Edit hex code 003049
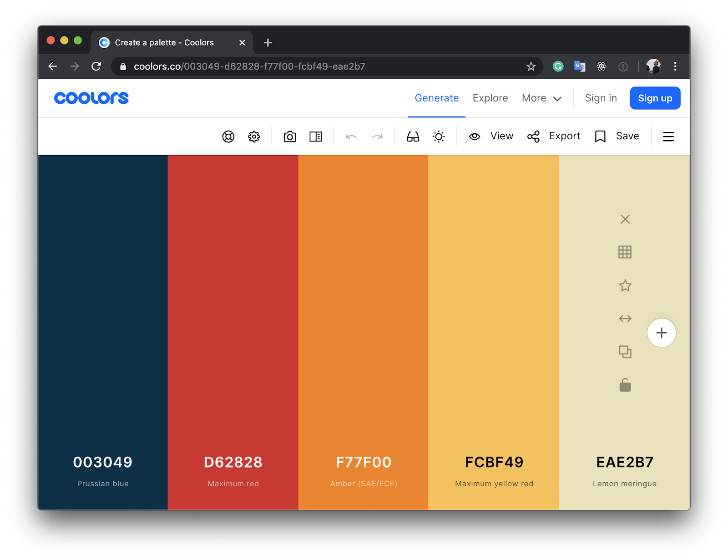The width and height of the screenshot is (728, 560). pos(103,462)
